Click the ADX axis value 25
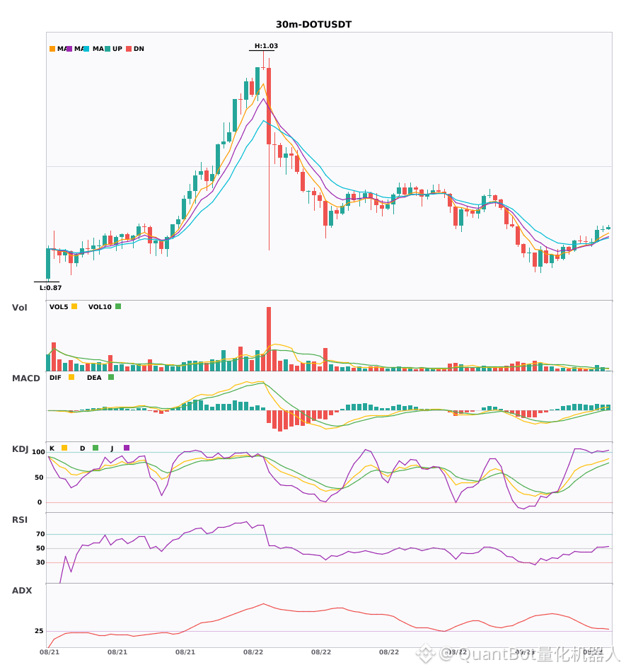Screen dimensions: 626x672 [x=39, y=631]
